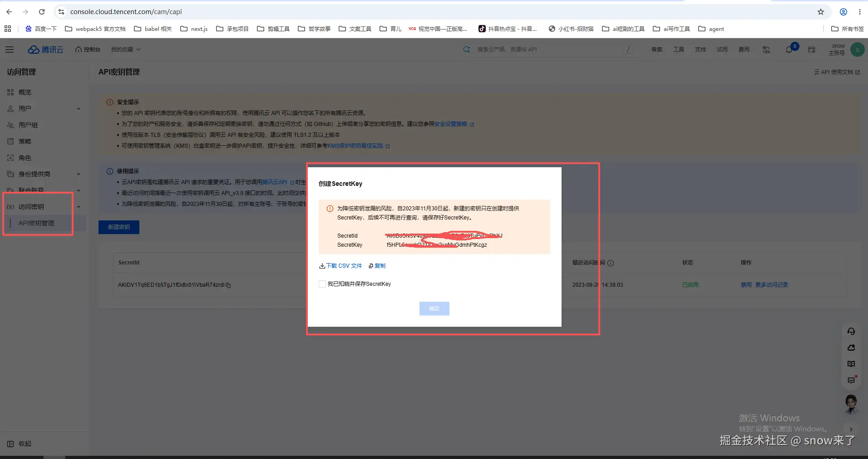Expand the 用户 sidebar menu
868x459 pixels.
79,109
